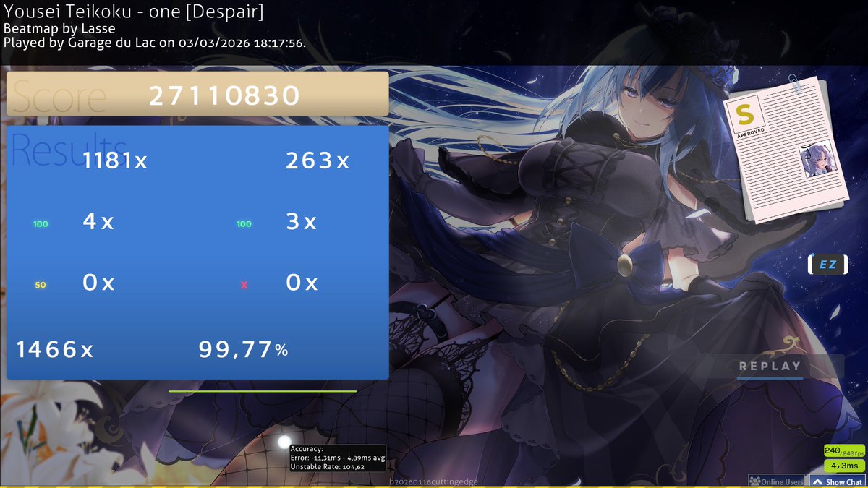This screenshot has width=868, height=488.
Task: Open the Show Chat panel
Action: (x=838, y=481)
